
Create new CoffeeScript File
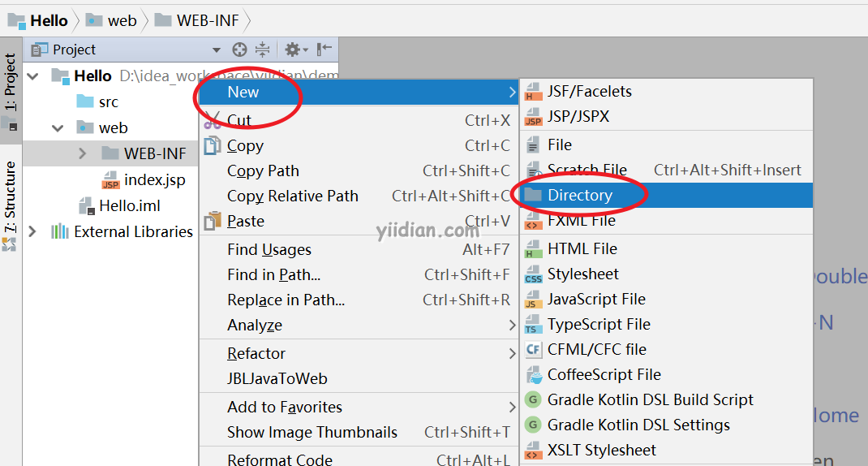pos(667,375)
